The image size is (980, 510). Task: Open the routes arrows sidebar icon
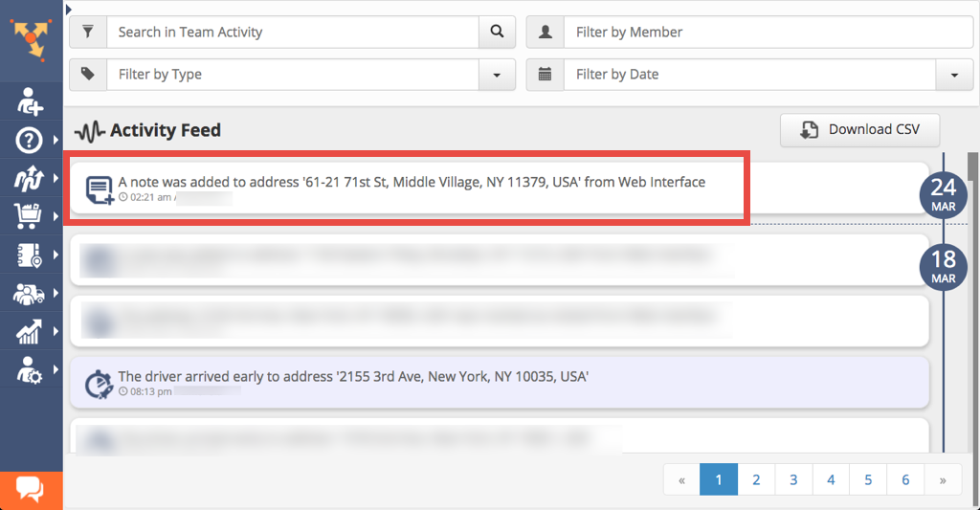(29, 178)
